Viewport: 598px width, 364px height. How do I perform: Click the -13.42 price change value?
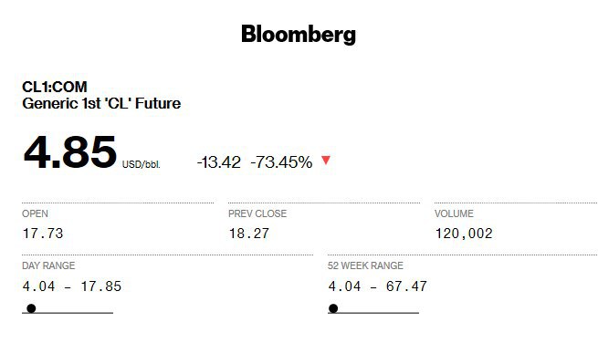point(219,162)
